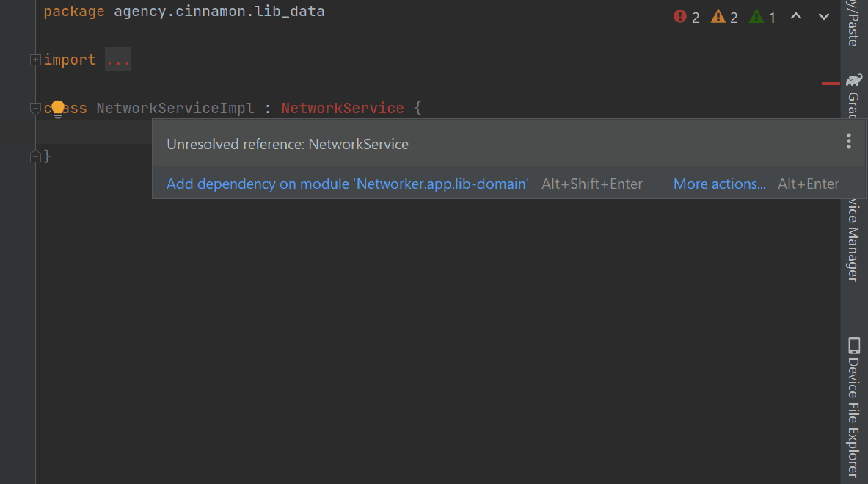Place cursor in NetworkServiceImpl class name
Viewport: 868px width, 484px height.
click(x=175, y=109)
